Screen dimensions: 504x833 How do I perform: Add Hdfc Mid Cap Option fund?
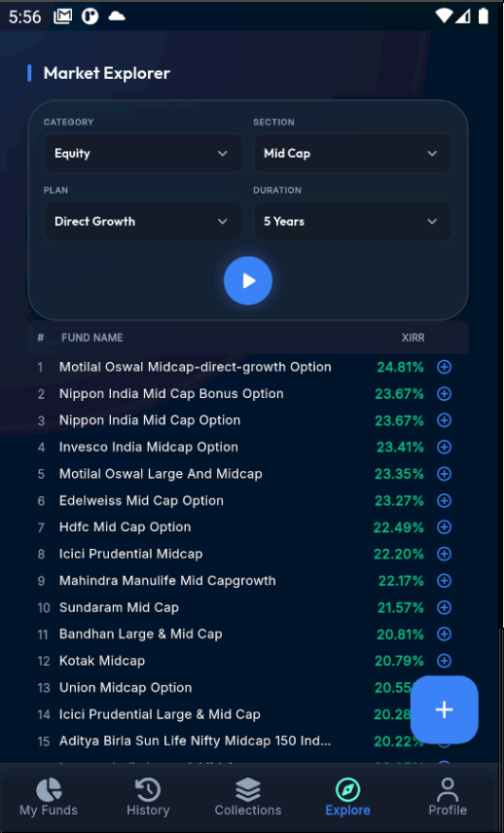point(444,527)
